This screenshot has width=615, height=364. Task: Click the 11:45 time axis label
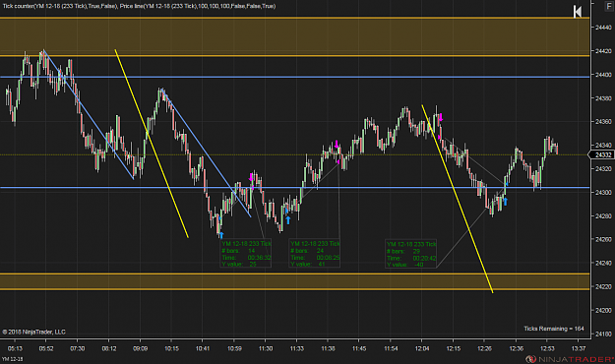[x=359, y=348]
